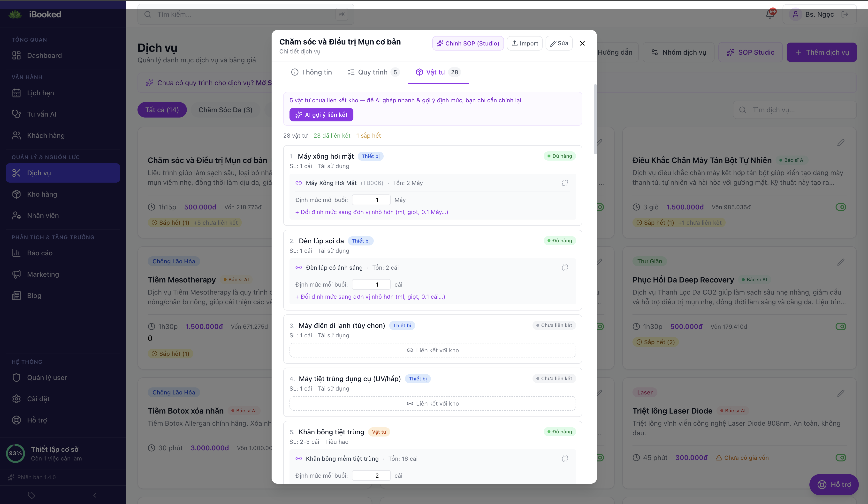
Task: Toggle Triệt lông Laser Diode active switch
Action: [841, 458]
